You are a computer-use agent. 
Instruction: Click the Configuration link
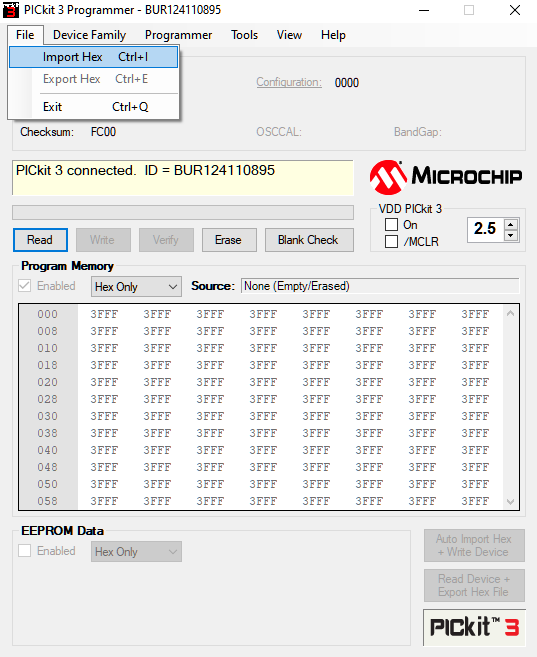289,82
